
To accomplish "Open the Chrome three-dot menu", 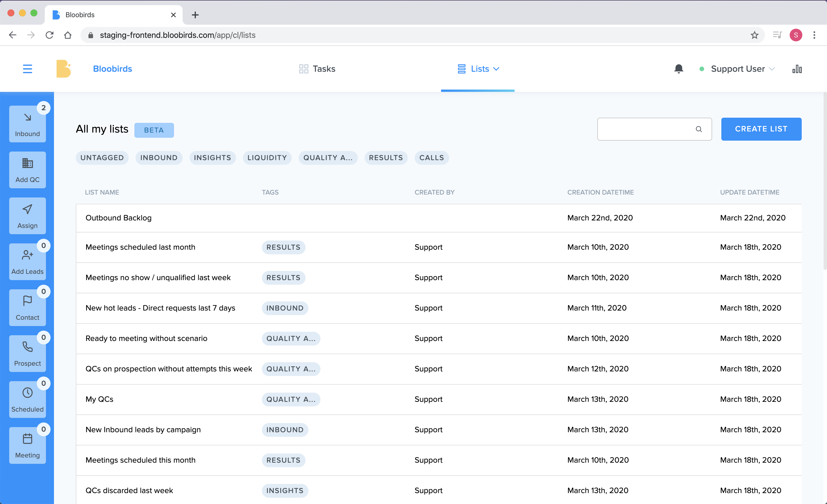I will pyautogui.click(x=814, y=35).
